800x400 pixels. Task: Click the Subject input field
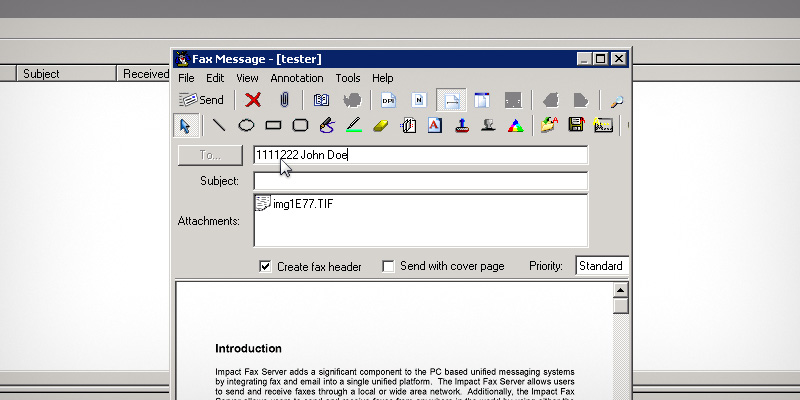[420, 181]
